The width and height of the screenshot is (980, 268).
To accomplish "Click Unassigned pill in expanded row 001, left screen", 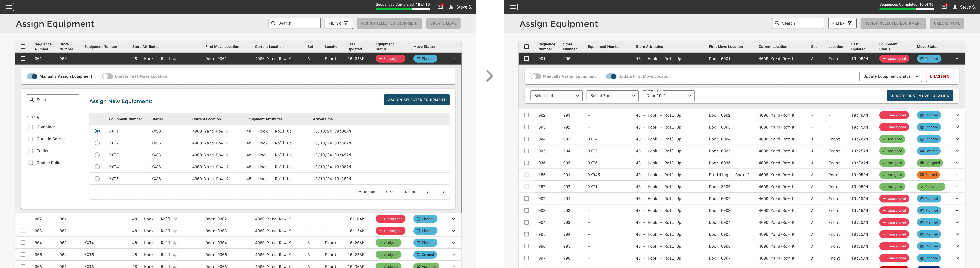I will click(x=390, y=59).
